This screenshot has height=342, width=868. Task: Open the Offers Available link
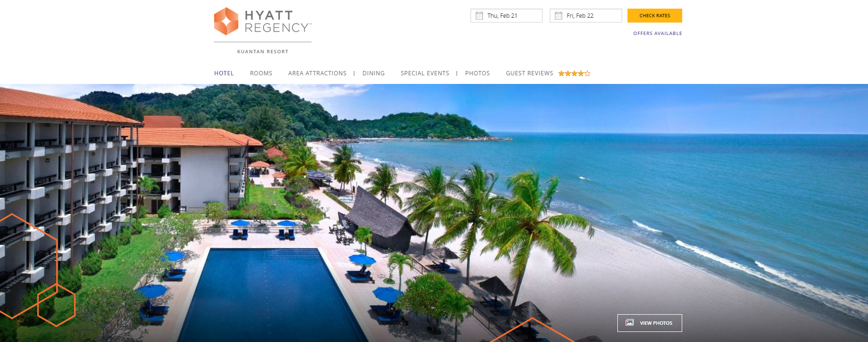(658, 34)
